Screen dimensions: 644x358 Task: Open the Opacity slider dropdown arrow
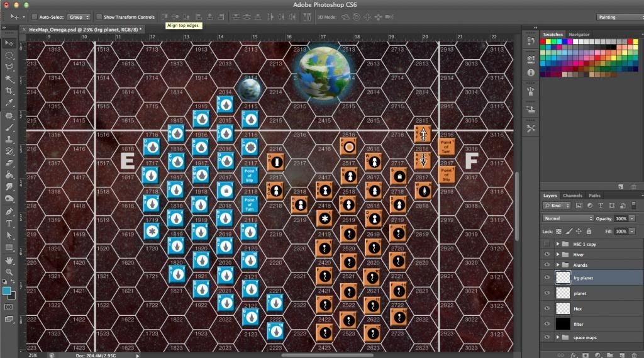(632, 218)
